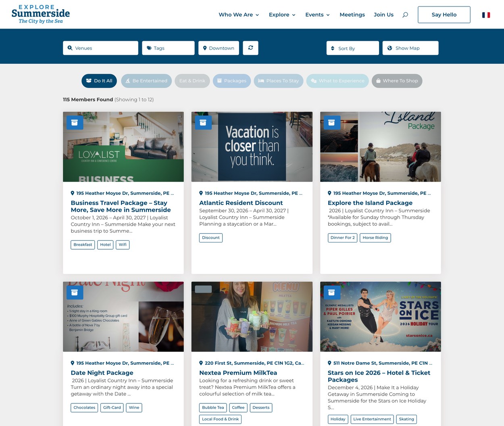This screenshot has width=504, height=426.
Task: Select the Do It All category filter
Action: (99, 81)
